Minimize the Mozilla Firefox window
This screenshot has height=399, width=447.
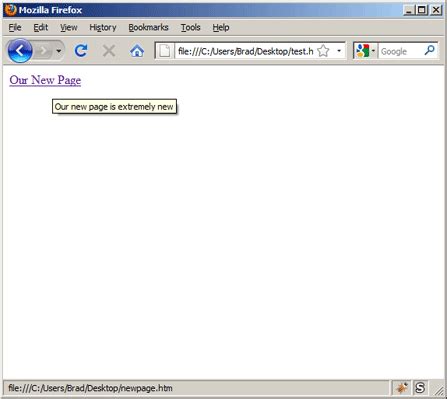click(409, 10)
